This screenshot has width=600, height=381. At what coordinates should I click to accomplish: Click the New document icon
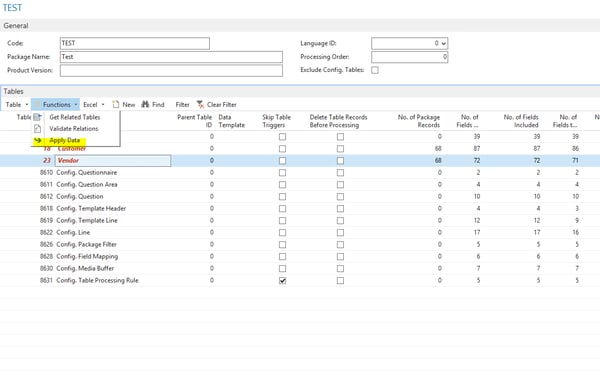tap(116, 104)
